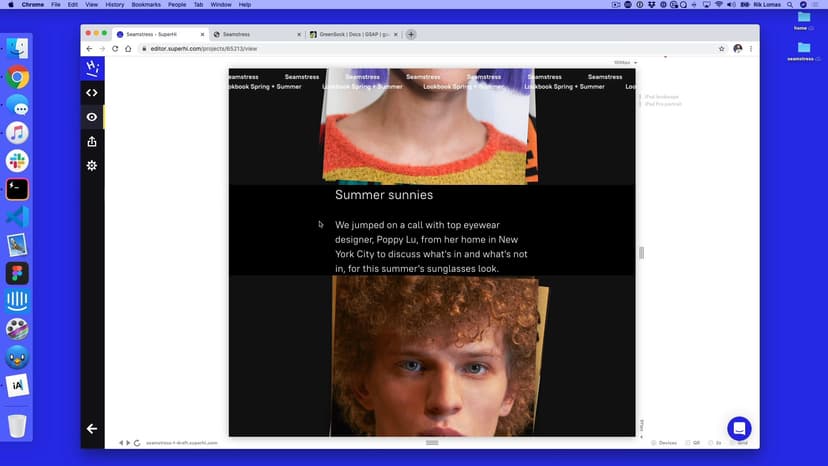828x466 pixels.
Task: Expand the viewport width dropdown
Action: pos(625,62)
